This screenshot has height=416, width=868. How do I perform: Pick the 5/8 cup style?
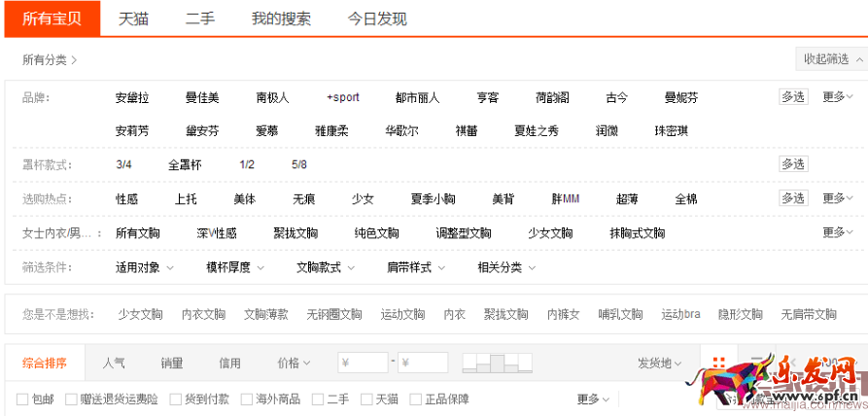coord(299,165)
